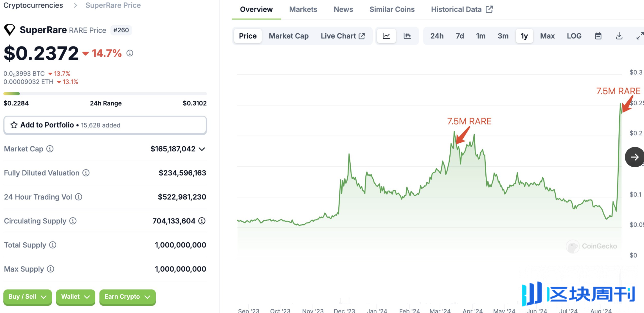644x313 pixels.
Task: Open the Buy / Sell dropdown
Action: [28, 297]
